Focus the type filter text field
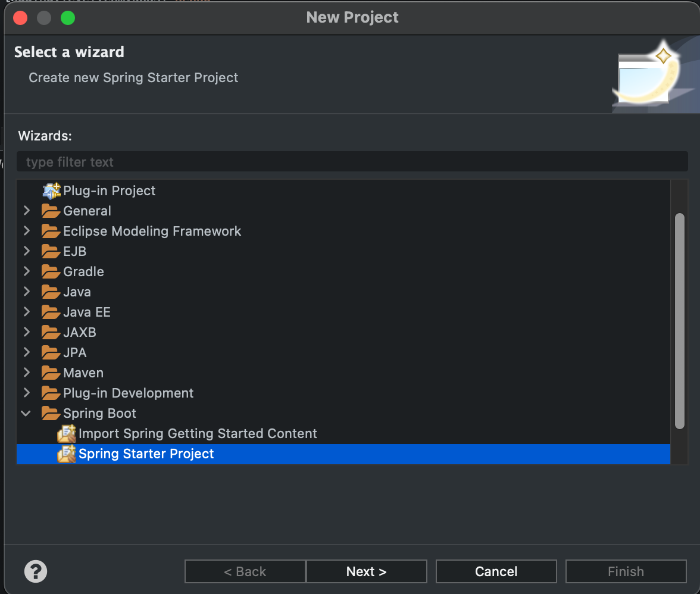This screenshot has height=594, width=700. tap(352, 161)
